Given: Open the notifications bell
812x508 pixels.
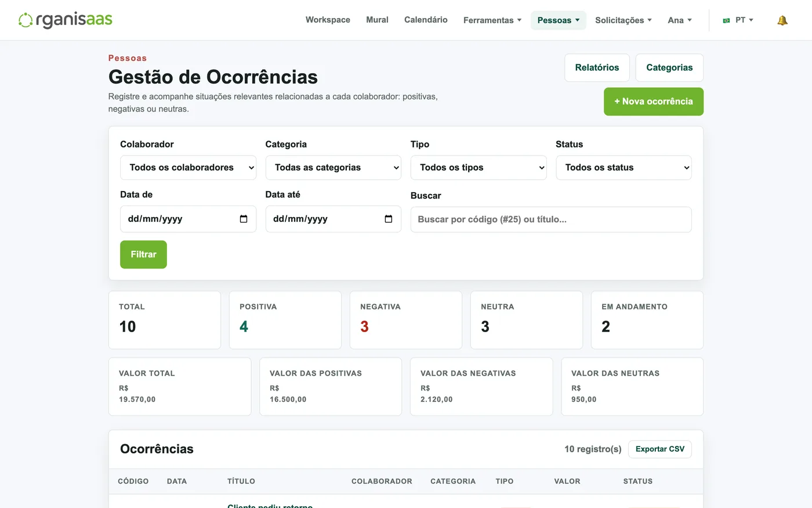Looking at the screenshot, I should coord(782,20).
